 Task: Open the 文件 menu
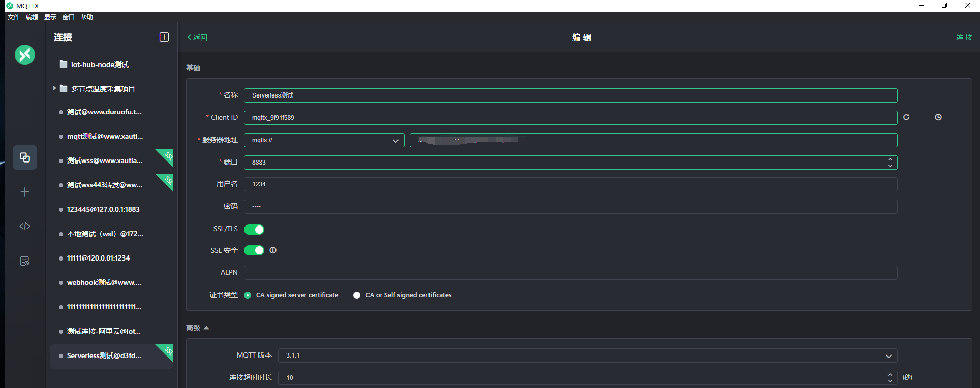click(14, 17)
